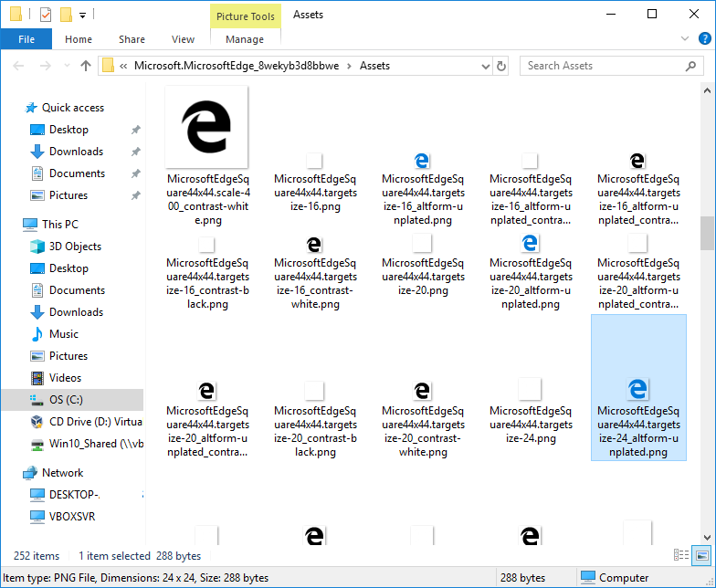Viewport: 716px width, 588px height.
Task: Click the Forward navigation arrow
Action: [x=45, y=66]
